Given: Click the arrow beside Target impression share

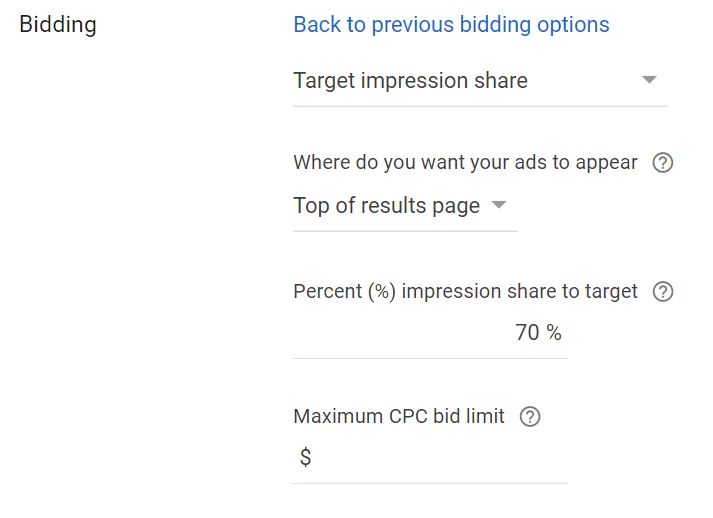Looking at the screenshot, I should (649, 80).
